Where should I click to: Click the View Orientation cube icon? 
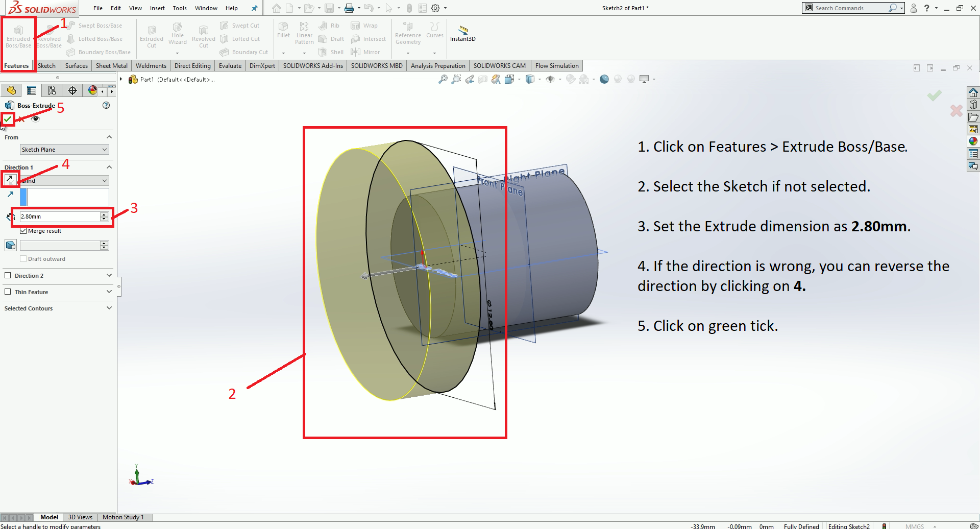click(x=509, y=79)
